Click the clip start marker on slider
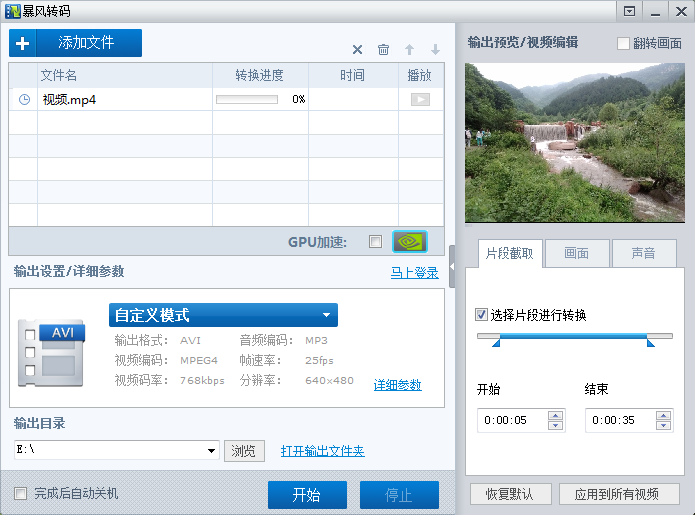 [x=496, y=343]
